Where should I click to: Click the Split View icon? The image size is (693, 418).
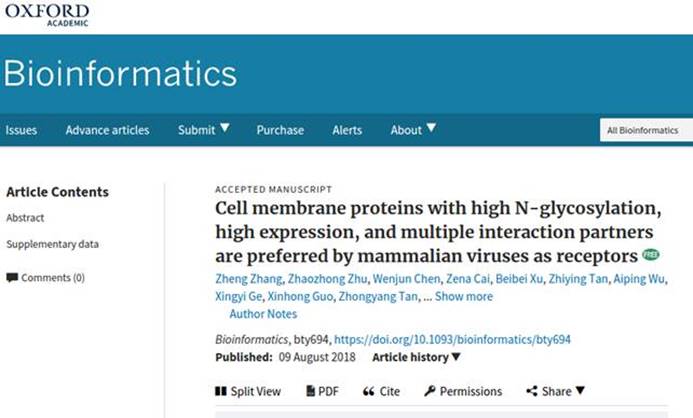click(x=221, y=391)
